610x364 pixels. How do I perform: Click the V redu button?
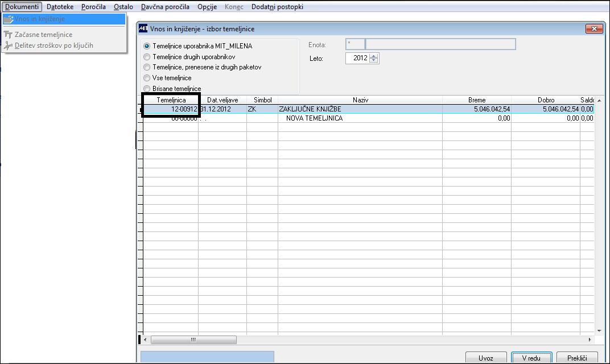tap(531, 358)
